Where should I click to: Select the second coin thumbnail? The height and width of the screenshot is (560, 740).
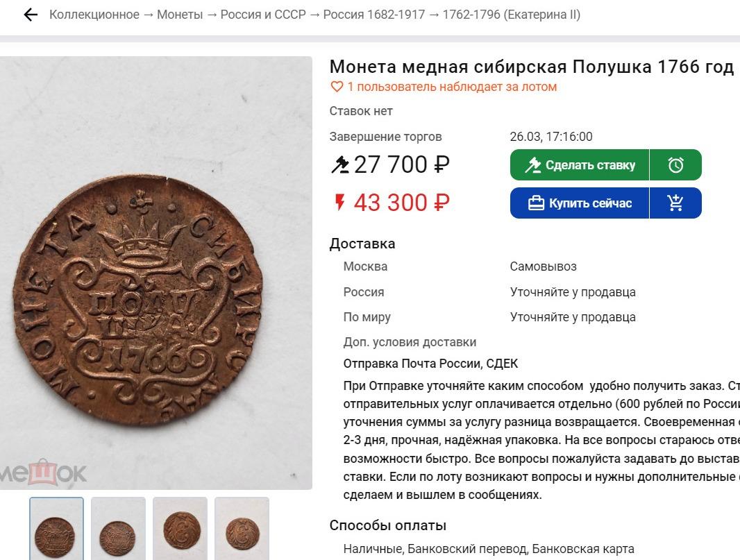tap(118, 529)
